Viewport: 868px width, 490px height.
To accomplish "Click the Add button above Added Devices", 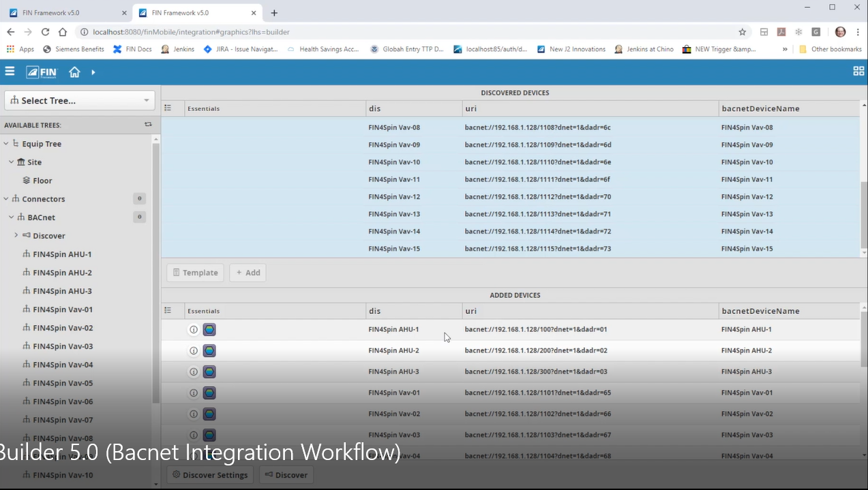I will pyautogui.click(x=247, y=272).
